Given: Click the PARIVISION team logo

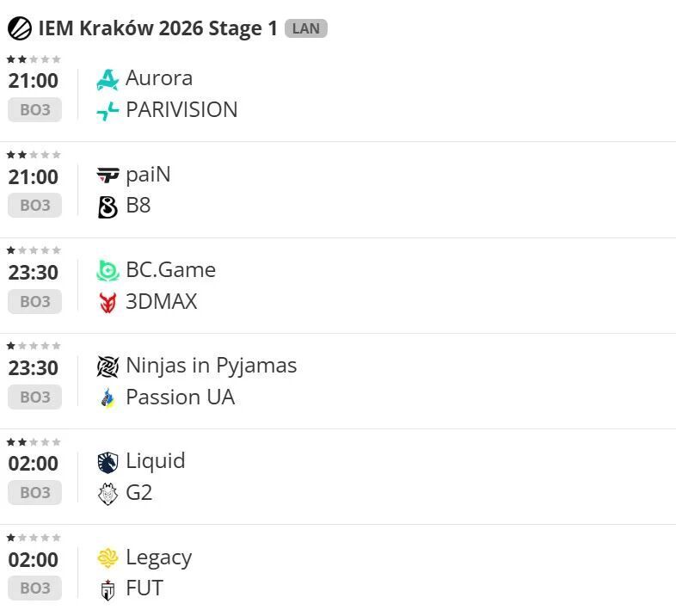Looking at the screenshot, I should (x=108, y=110).
